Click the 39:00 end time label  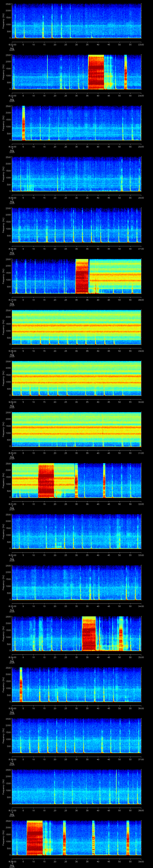click(141, 862)
